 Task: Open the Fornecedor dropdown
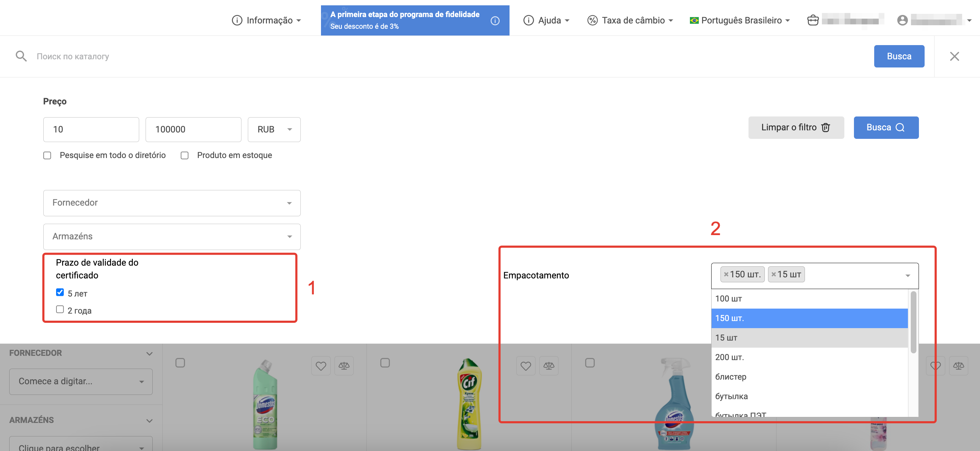[x=171, y=203]
